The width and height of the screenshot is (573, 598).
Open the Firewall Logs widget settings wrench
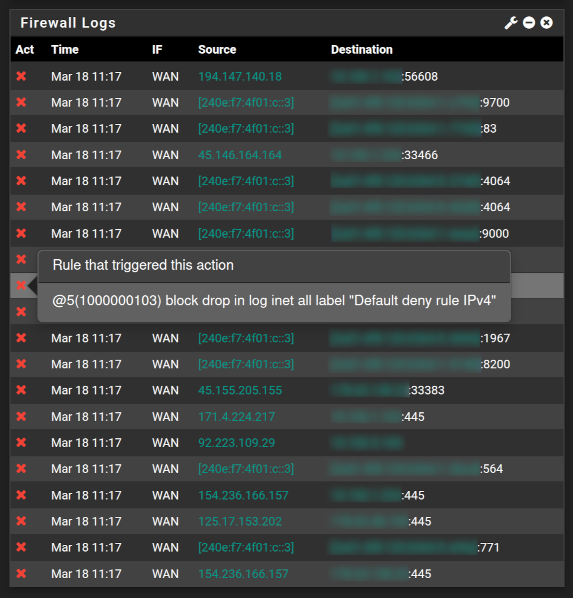(x=511, y=23)
